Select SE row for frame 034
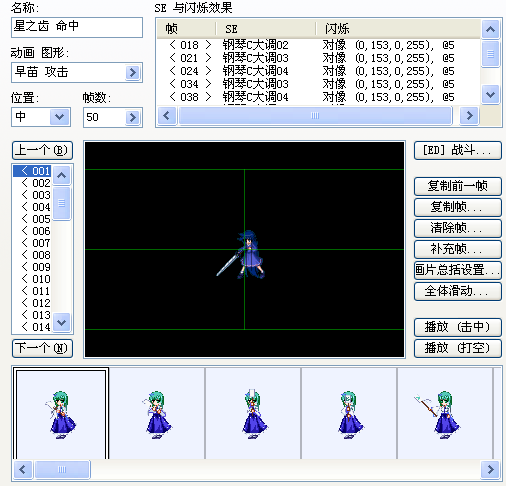Viewport: 506px width, 486px height. pos(318,84)
